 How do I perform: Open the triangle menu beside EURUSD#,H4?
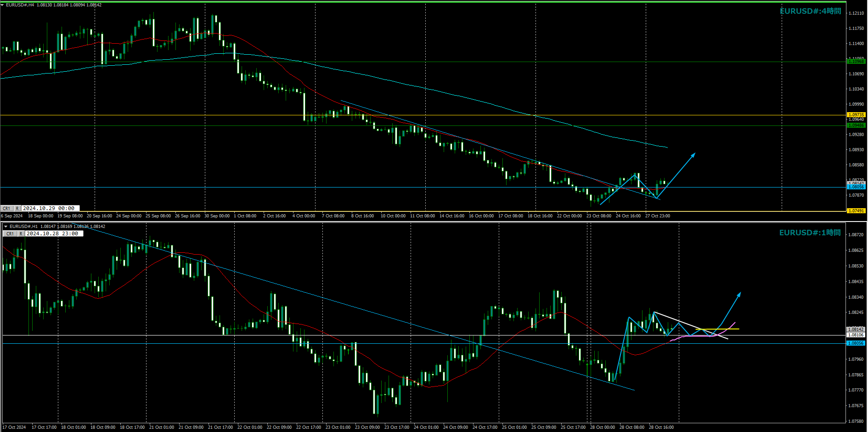click(2, 5)
